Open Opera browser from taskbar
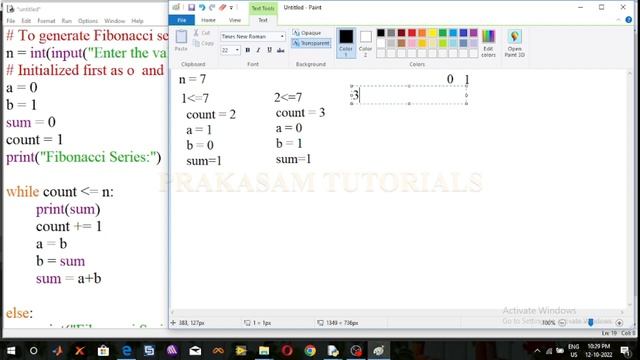 [287, 351]
